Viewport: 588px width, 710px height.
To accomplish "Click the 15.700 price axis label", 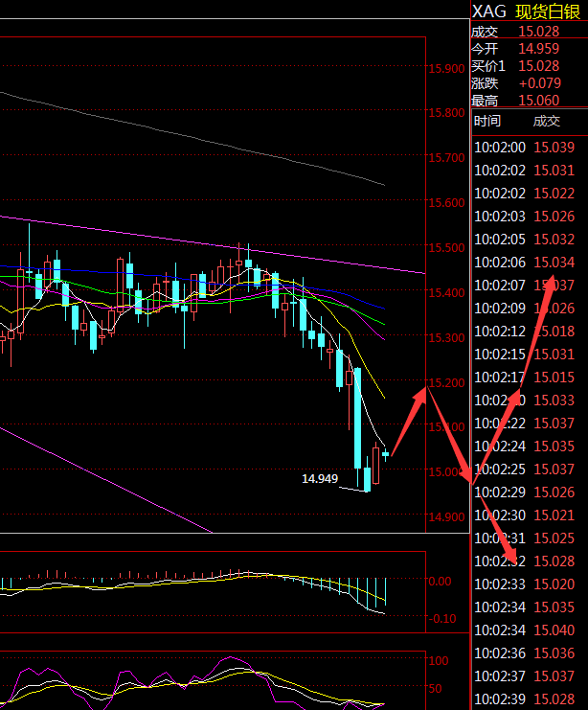I will 447,158.
